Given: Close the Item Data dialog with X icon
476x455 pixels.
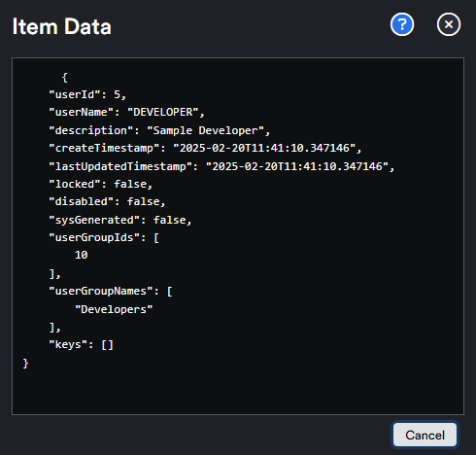Looking at the screenshot, I should (x=449, y=24).
